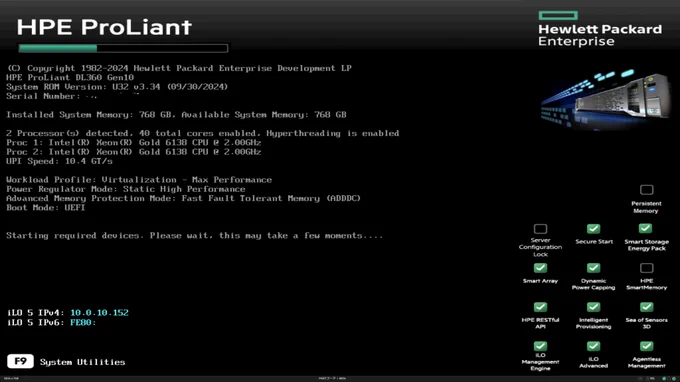The width and height of the screenshot is (680, 382).
Task: Click the Power Regulator Mode line
Action: tap(126, 189)
